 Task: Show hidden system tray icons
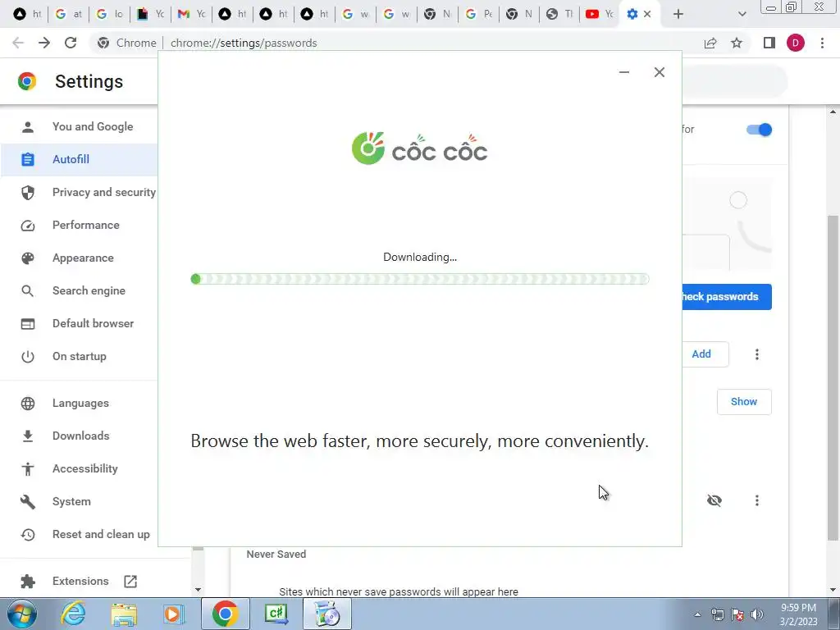click(x=697, y=614)
